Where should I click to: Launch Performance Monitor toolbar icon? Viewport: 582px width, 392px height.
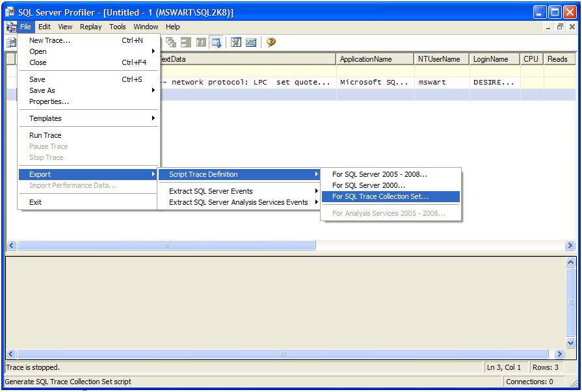tap(251, 42)
